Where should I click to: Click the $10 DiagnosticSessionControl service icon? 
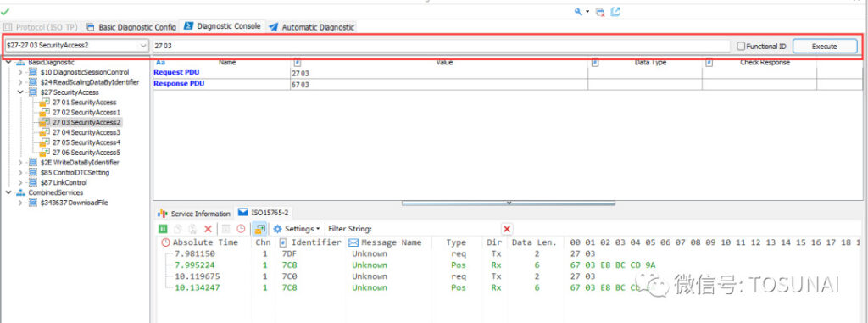[x=33, y=72]
